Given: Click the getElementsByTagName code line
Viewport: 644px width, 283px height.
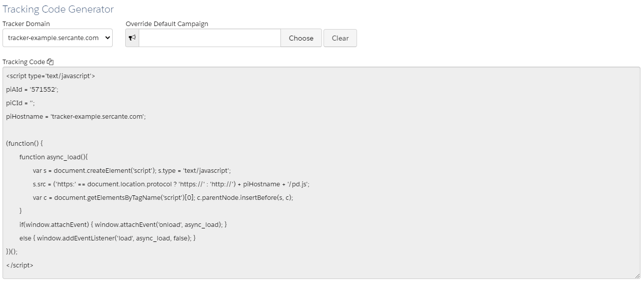Looking at the screenshot, I should click(163, 197).
